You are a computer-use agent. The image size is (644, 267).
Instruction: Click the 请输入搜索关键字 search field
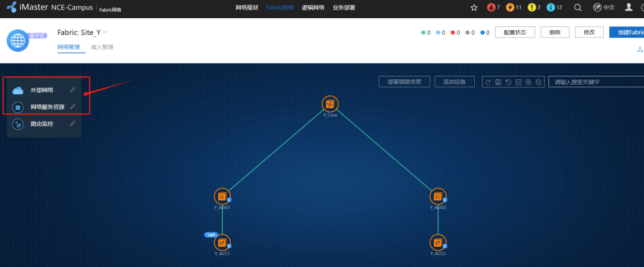click(594, 82)
